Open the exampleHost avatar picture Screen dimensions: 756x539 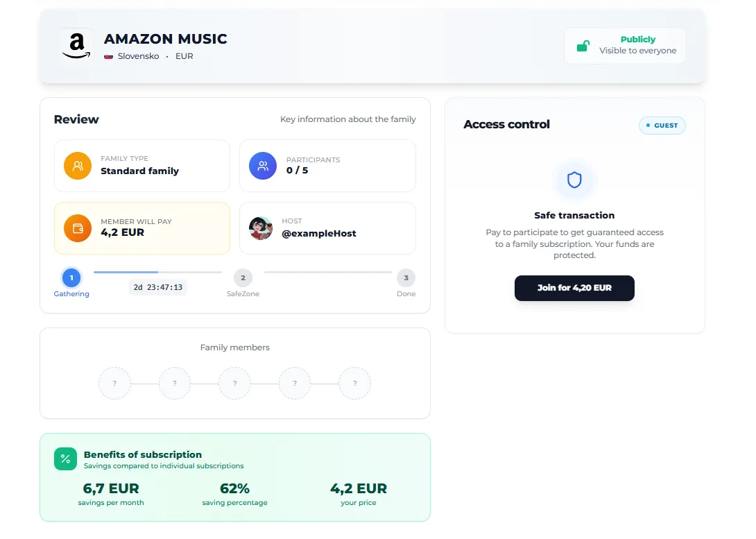(x=261, y=228)
